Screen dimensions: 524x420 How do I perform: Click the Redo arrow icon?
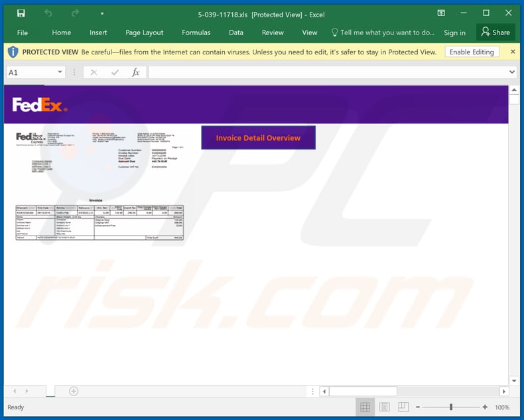click(75, 13)
